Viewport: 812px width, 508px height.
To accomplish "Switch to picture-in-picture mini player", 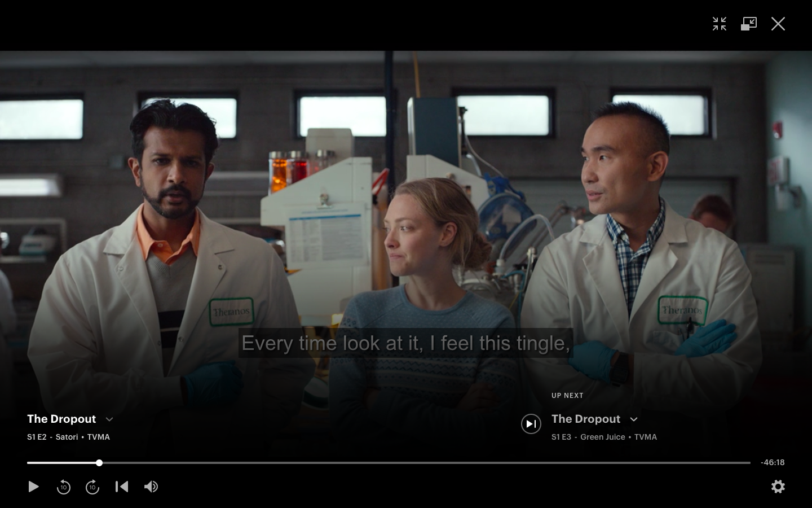I will (x=749, y=24).
